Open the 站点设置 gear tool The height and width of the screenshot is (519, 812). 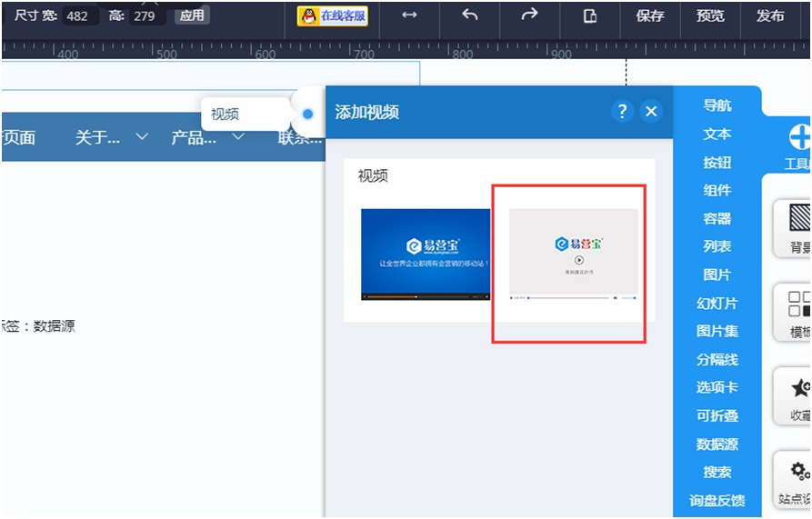click(793, 481)
